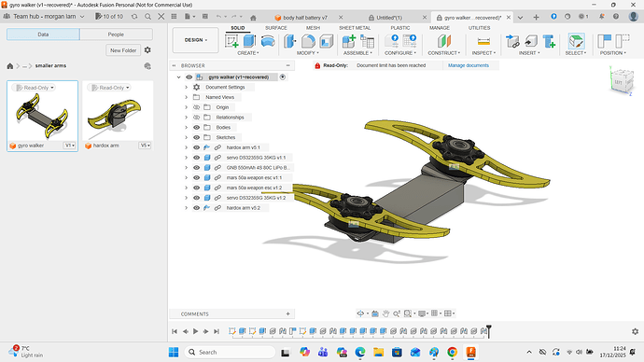The width and height of the screenshot is (644, 362).
Task: Play the timeline
Action: (195, 331)
